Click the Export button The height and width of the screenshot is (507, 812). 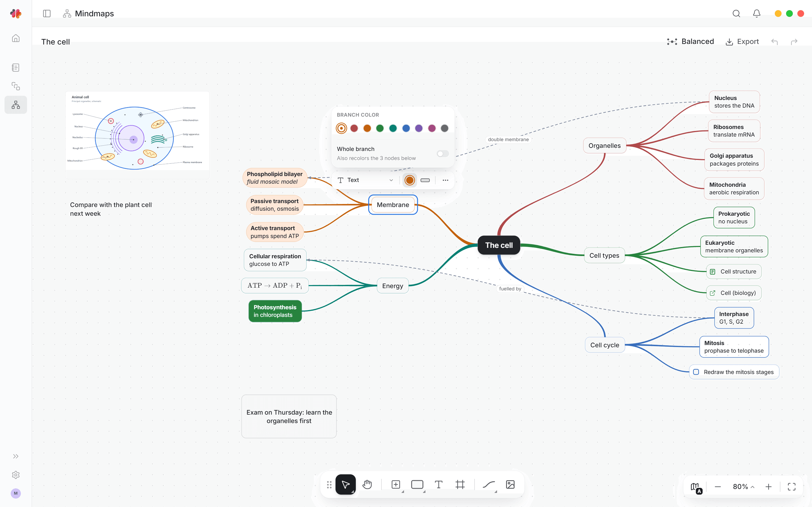pos(742,42)
